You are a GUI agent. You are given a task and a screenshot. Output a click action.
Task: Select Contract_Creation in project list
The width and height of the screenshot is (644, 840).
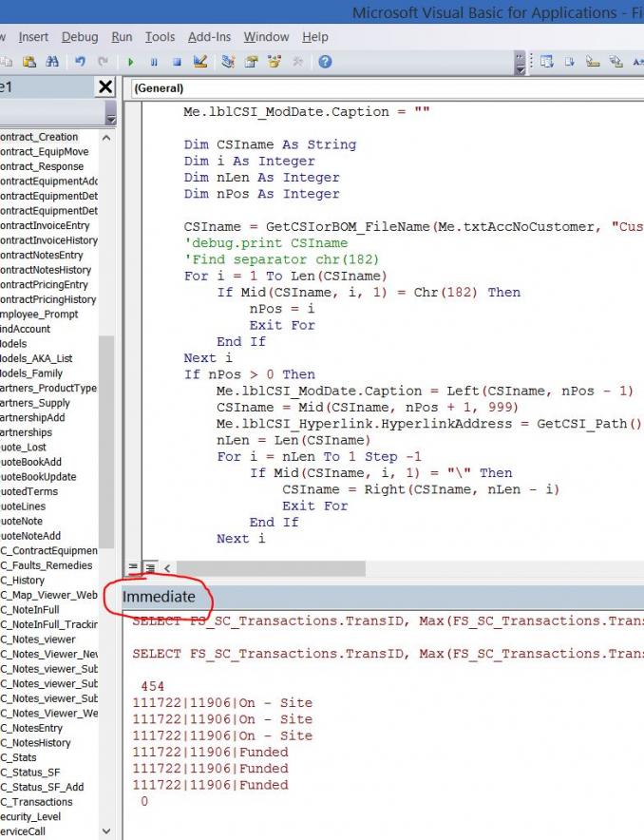[39, 137]
